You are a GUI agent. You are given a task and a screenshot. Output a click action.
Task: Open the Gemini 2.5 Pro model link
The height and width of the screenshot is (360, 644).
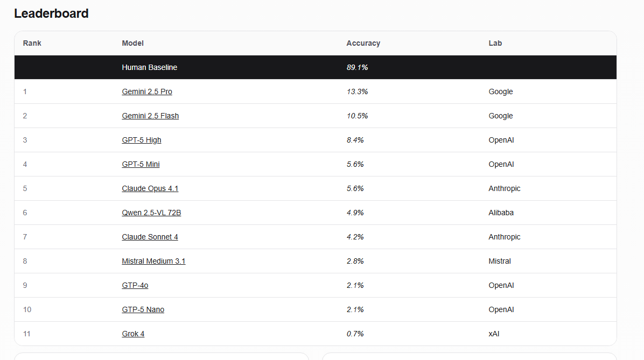pos(147,91)
